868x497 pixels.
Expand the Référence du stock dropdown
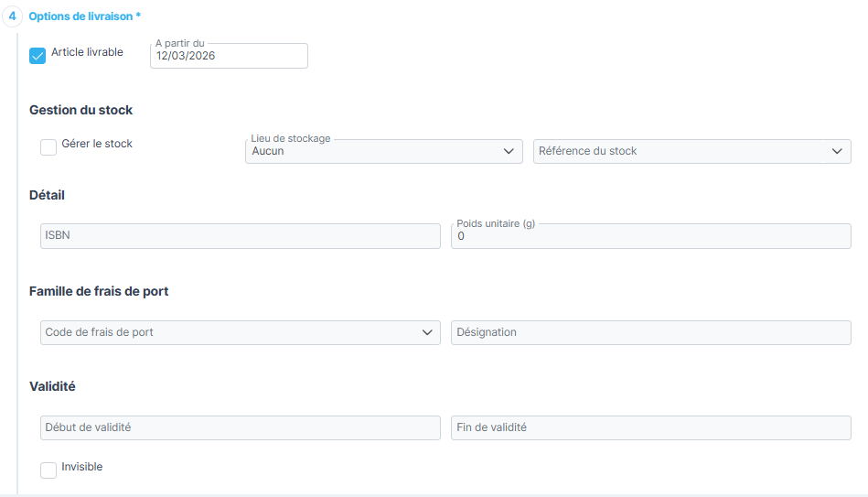pyautogui.click(x=681, y=152)
